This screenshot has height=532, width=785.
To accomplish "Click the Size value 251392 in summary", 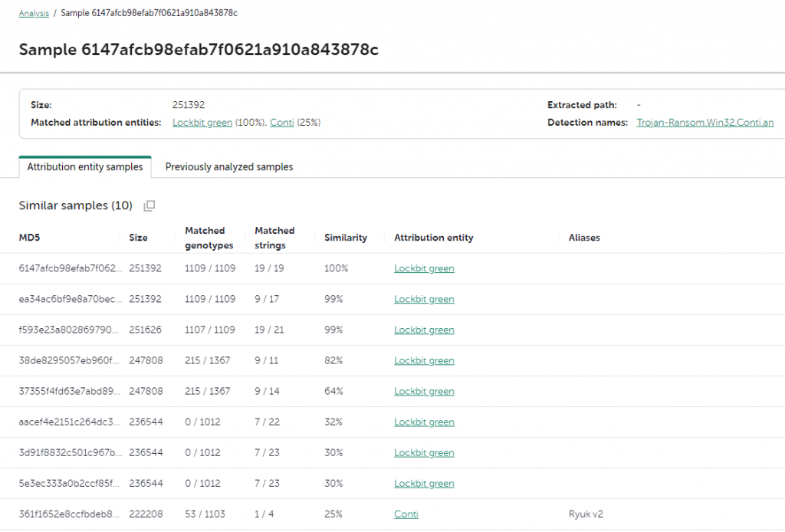I will pos(189,105).
